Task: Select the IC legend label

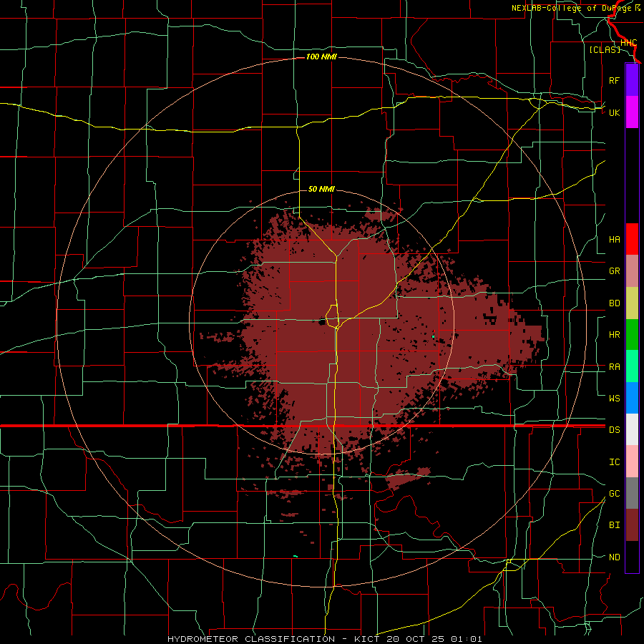Action: click(614, 462)
